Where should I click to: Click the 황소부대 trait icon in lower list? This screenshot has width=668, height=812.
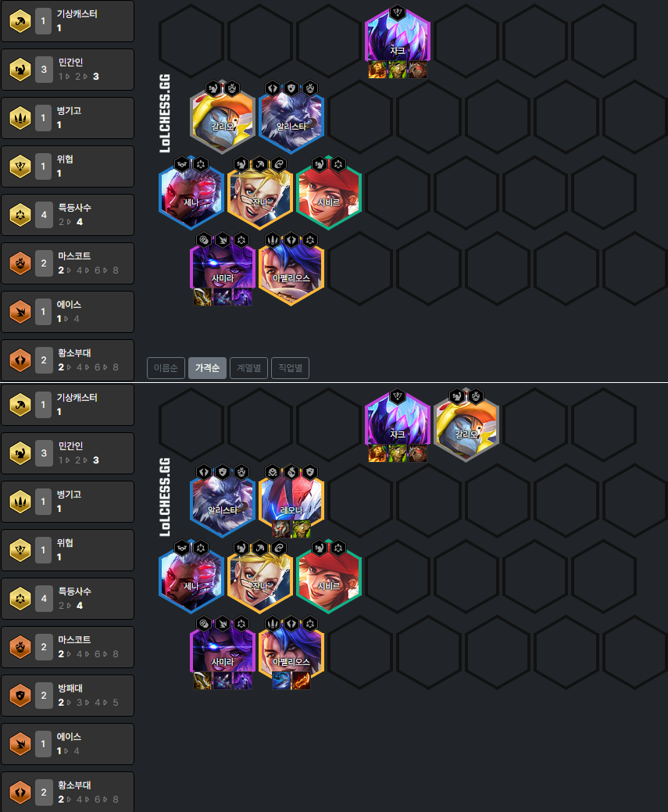pos(20,792)
